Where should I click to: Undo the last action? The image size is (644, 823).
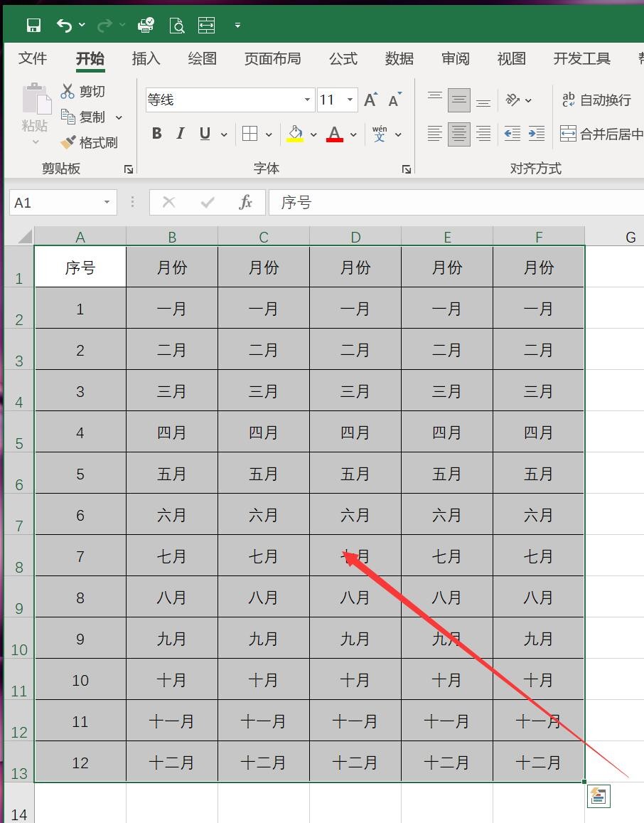click(63, 25)
